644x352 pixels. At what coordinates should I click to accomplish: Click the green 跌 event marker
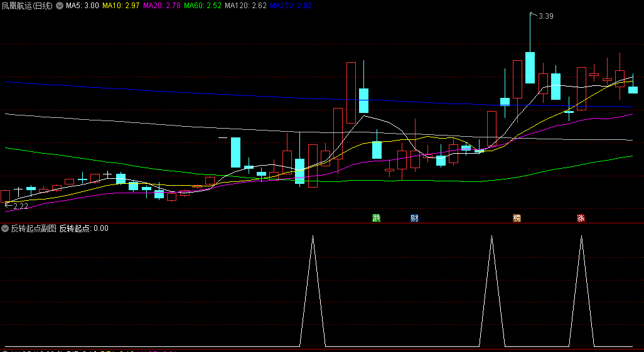pos(377,218)
